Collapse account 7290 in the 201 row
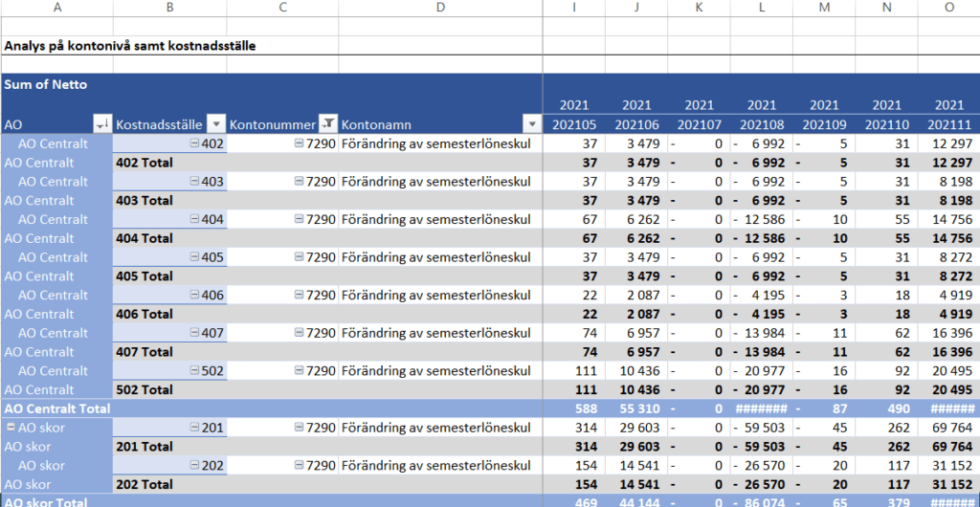The image size is (980, 507). click(x=300, y=428)
